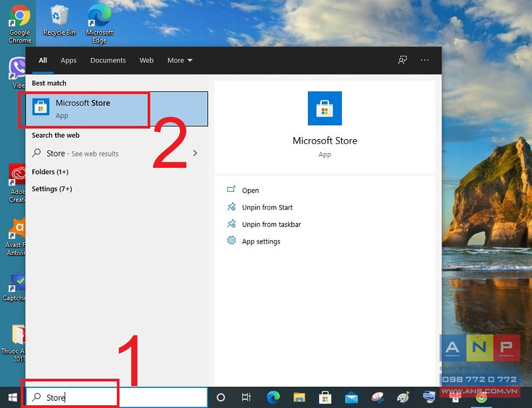Viewport: 532px width, 408px height.
Task: Expand the Folders (1+) section
Action: point(51,172)
